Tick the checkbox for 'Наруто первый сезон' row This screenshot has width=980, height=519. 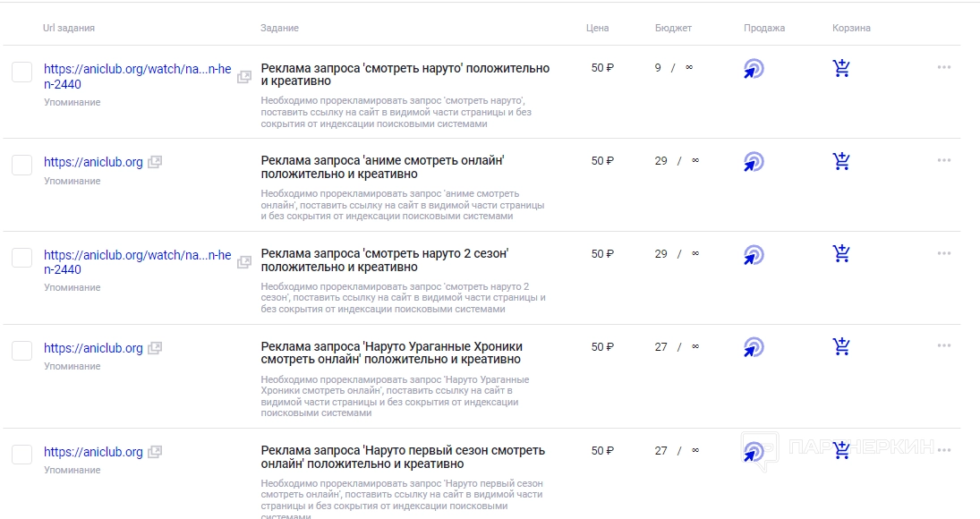coord(22,454)
